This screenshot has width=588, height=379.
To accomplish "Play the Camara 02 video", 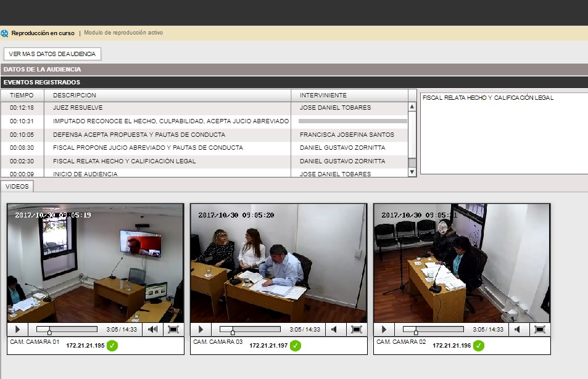I will click(384, 330).
